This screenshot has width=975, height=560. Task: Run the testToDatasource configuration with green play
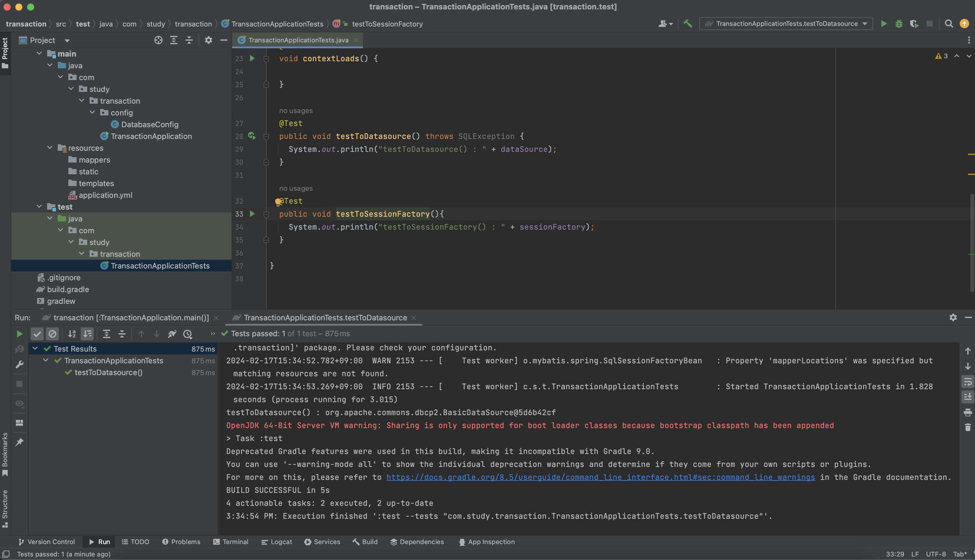[884, 24]
